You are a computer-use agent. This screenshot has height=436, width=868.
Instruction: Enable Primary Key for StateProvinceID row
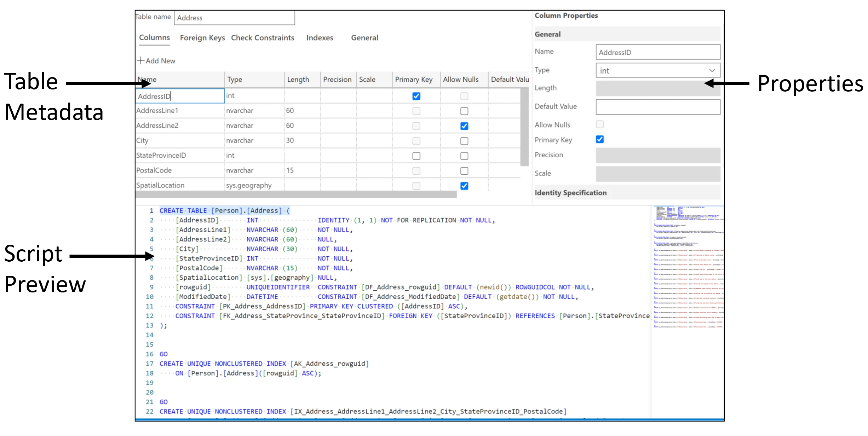coord(416,156)
